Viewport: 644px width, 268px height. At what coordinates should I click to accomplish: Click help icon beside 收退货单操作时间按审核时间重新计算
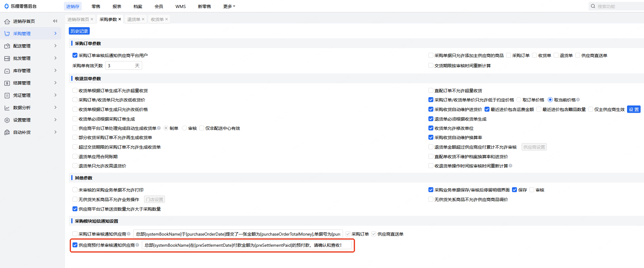click(x=510, y=166)
